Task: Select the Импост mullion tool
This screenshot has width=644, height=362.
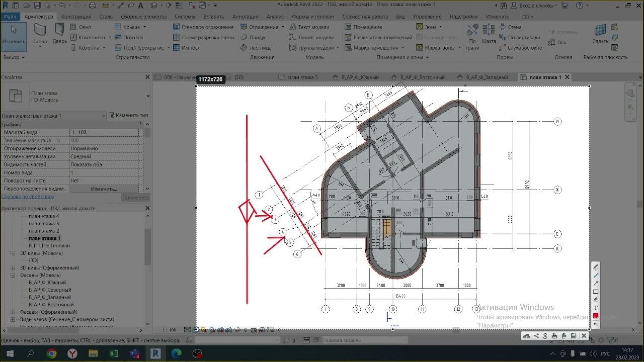Action: (x=186, y=48)
